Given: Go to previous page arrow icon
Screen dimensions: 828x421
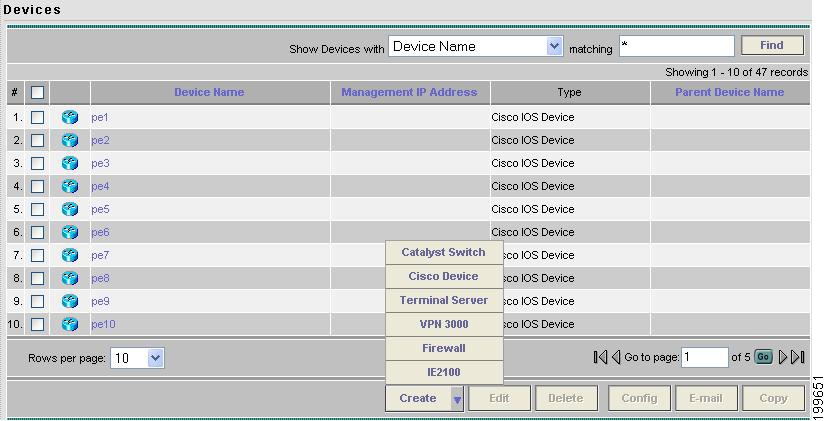Looking at the screenshot, I should click(616, 357).
